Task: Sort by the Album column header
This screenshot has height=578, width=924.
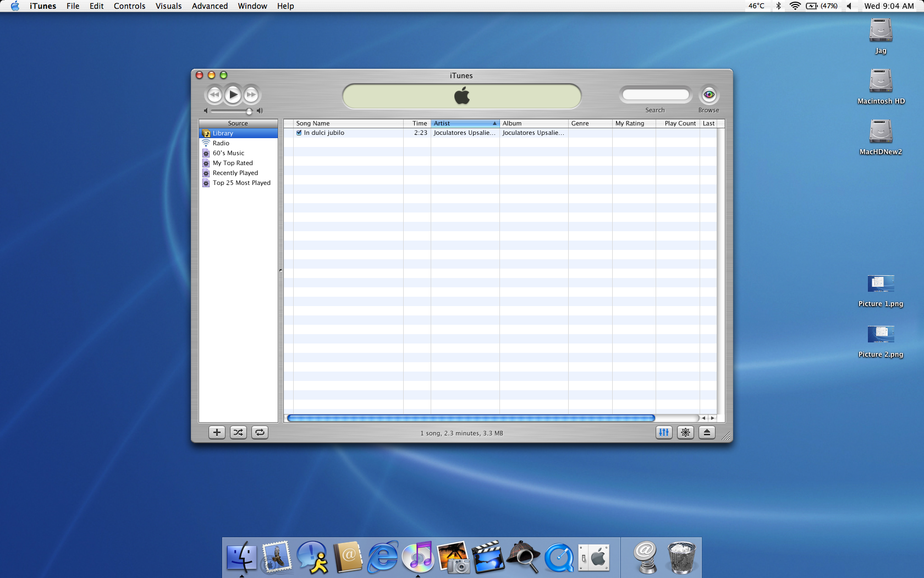Action: click(534, 123)
